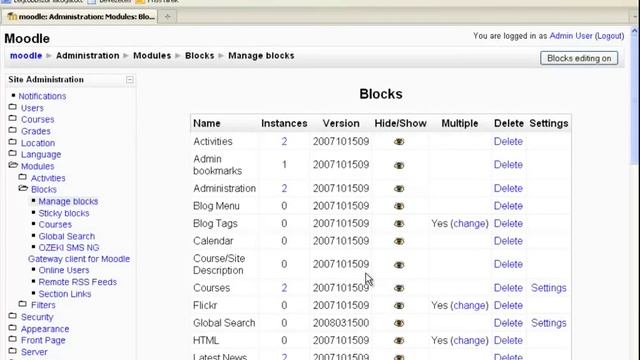Expand the Filters folder icon
The width and height of the screenshot is (640, 360).
[23, 304]
